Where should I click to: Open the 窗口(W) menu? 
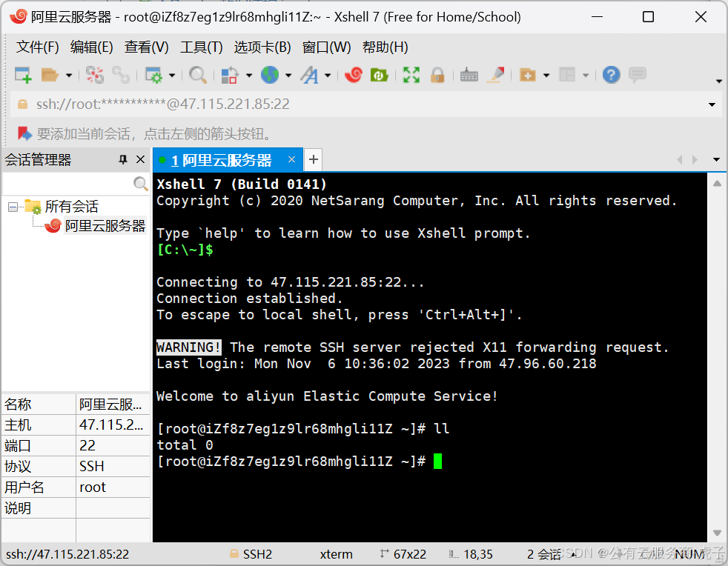coord(326,47)
